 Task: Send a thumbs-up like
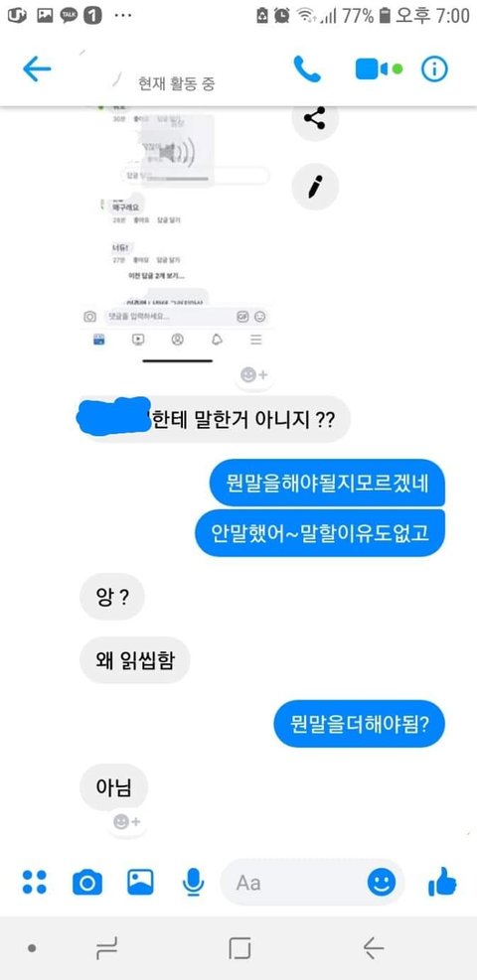click(x=442, y=882)
